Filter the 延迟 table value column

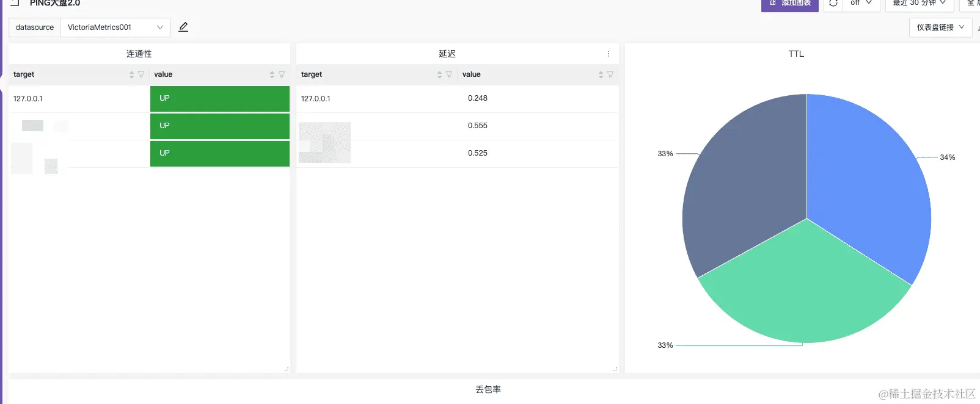pos(610,74)
